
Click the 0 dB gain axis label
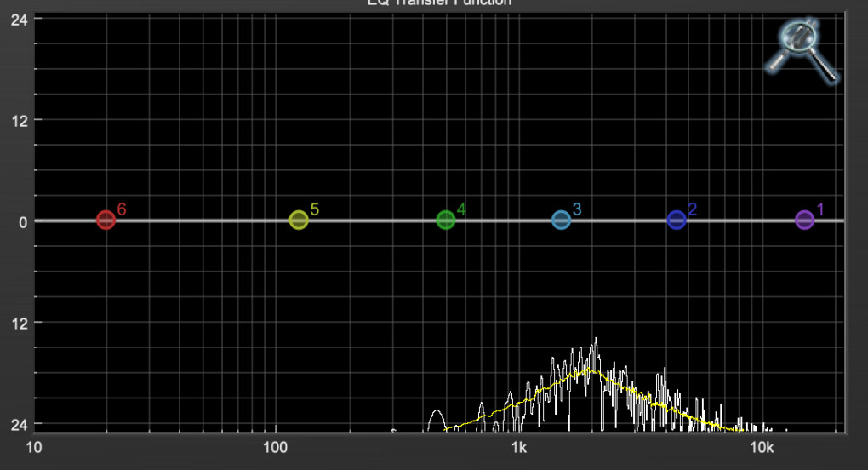click(x=23, y=222)
